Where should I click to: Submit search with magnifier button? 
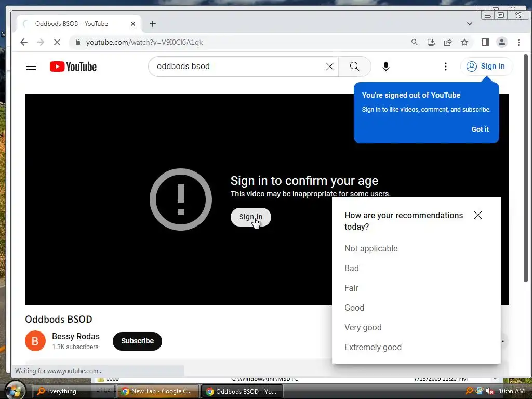point(354,66)
